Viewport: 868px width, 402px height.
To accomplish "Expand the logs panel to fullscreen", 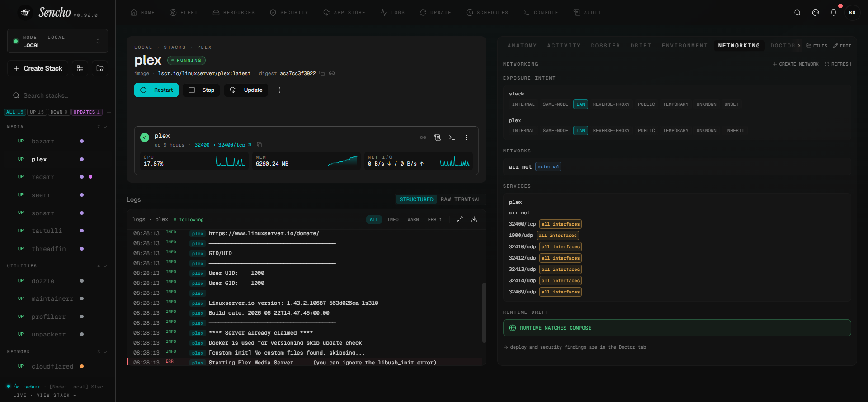I will point(460,219).
